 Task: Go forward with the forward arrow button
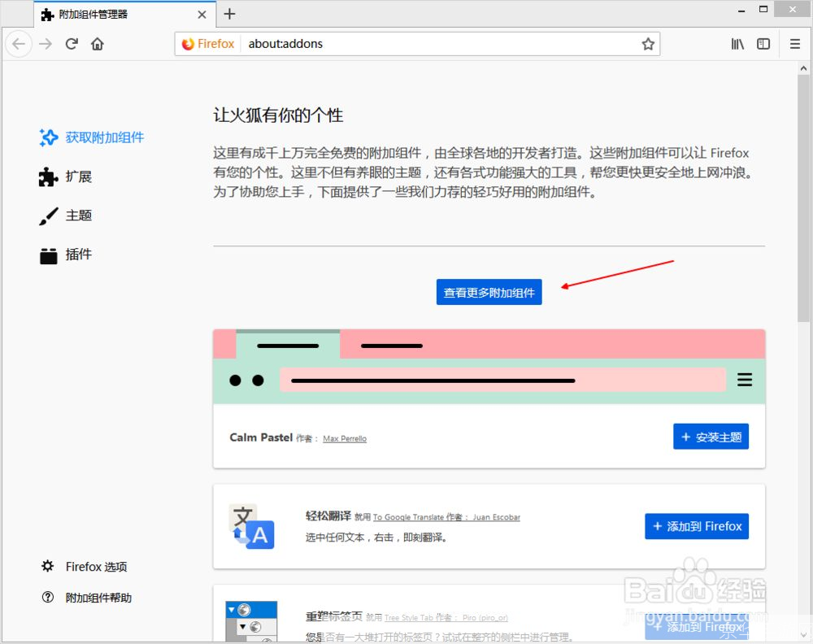(46, 44)
